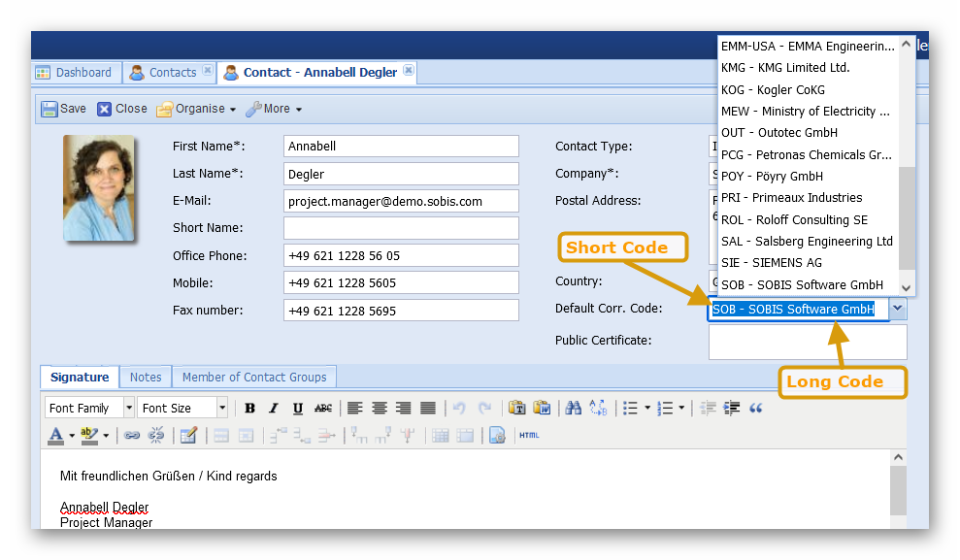Toggle bold formatting in signature editor
Image resolution: width=960 pixels, height=560 pixels.
click(x=249, y=409)
